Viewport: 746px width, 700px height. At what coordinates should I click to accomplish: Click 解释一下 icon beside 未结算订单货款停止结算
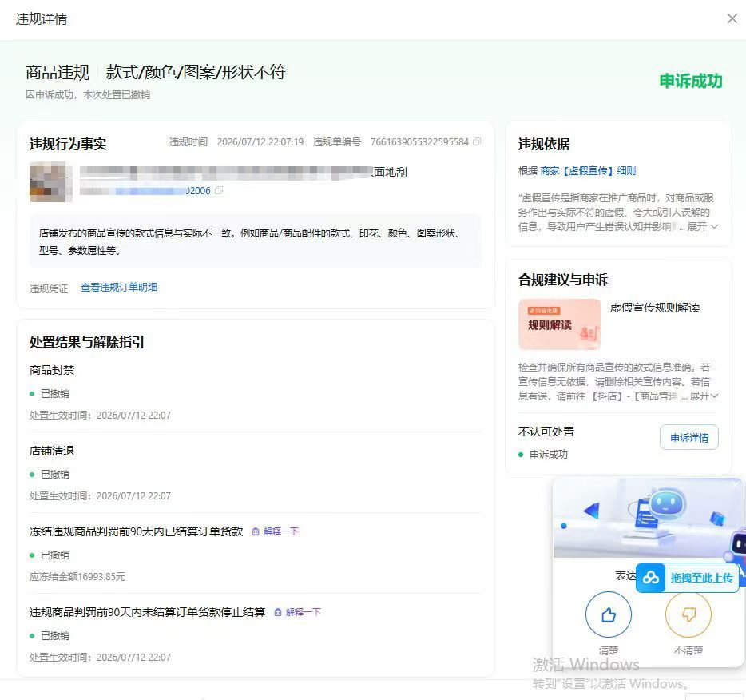point(278,612)
